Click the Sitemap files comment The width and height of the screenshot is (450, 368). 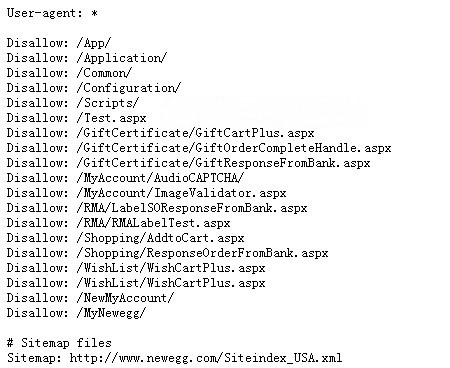click(x=59, y=343)
